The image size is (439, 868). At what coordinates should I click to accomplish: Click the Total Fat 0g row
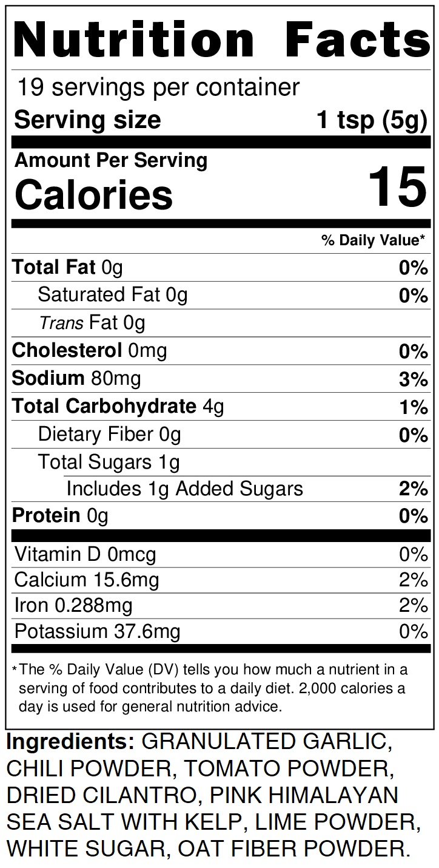point(67,267)
